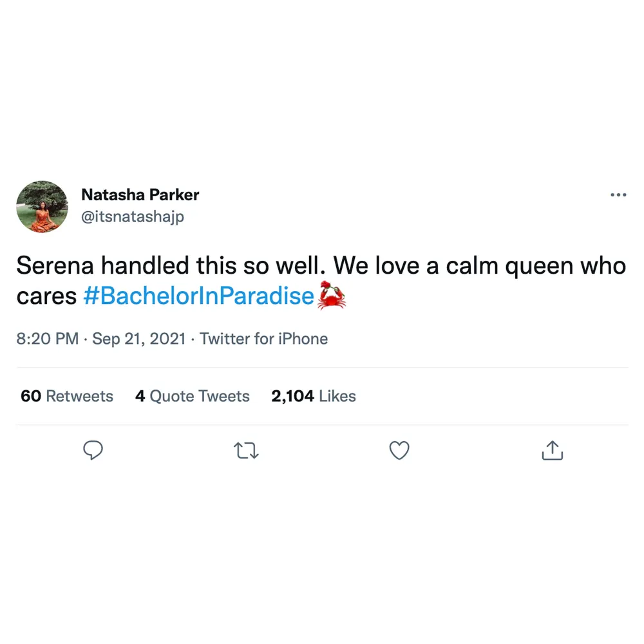Click the share icon on the tweet
The width and height of the screenshot is (644, 644).
tap(552, 451)
